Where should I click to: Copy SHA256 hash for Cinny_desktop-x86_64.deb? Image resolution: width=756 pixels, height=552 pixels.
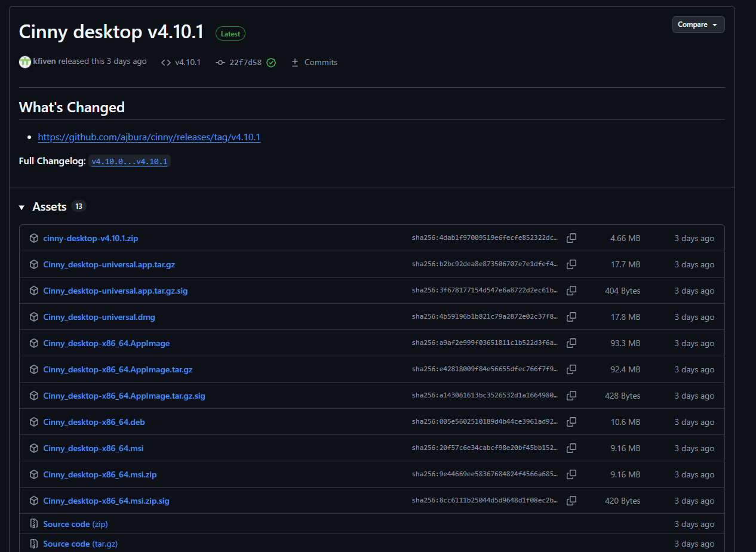click(571, 422)
